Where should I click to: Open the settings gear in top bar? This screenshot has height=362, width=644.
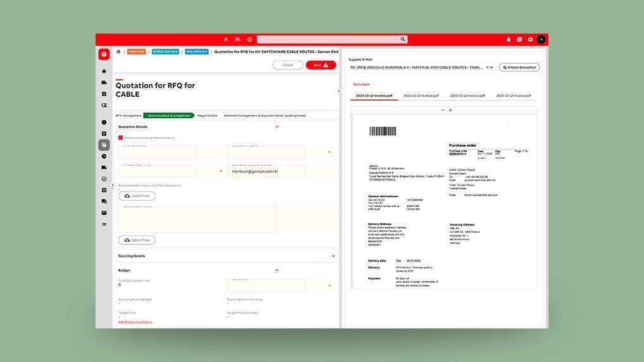click(530, 39)
